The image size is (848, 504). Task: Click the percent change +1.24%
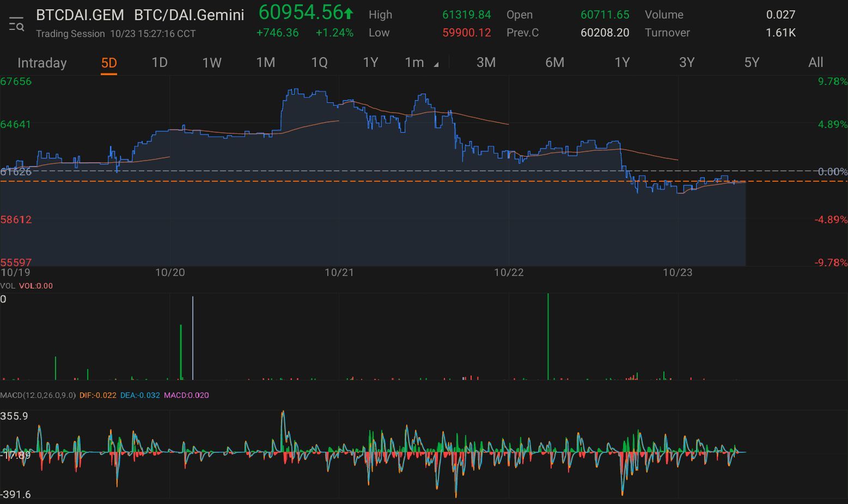point(334,33)
